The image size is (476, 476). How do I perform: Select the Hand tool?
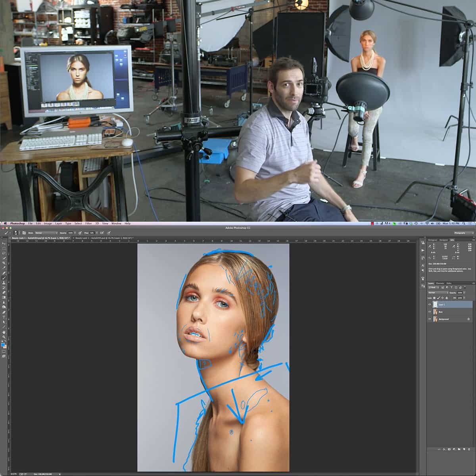pos(4,332)
